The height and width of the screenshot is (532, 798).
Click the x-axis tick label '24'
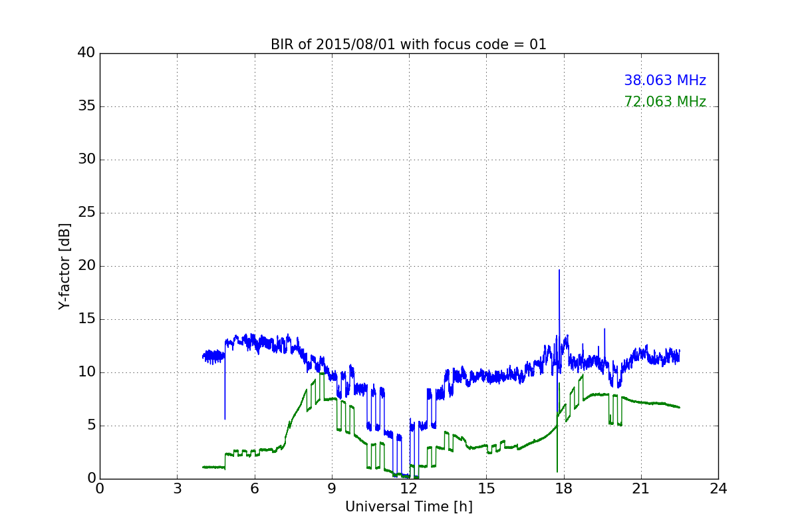718,488
